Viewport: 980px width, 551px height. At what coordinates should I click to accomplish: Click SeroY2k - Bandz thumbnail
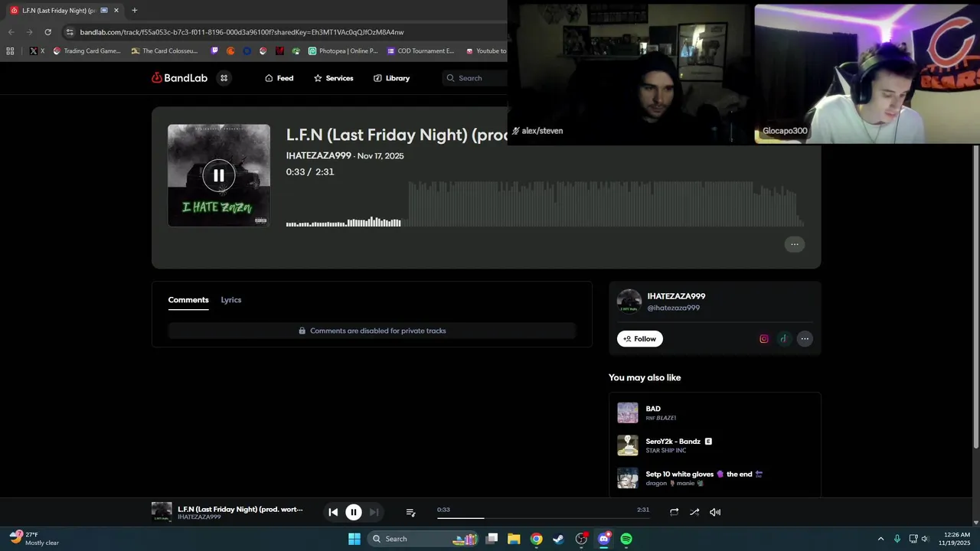click(628, 445)
